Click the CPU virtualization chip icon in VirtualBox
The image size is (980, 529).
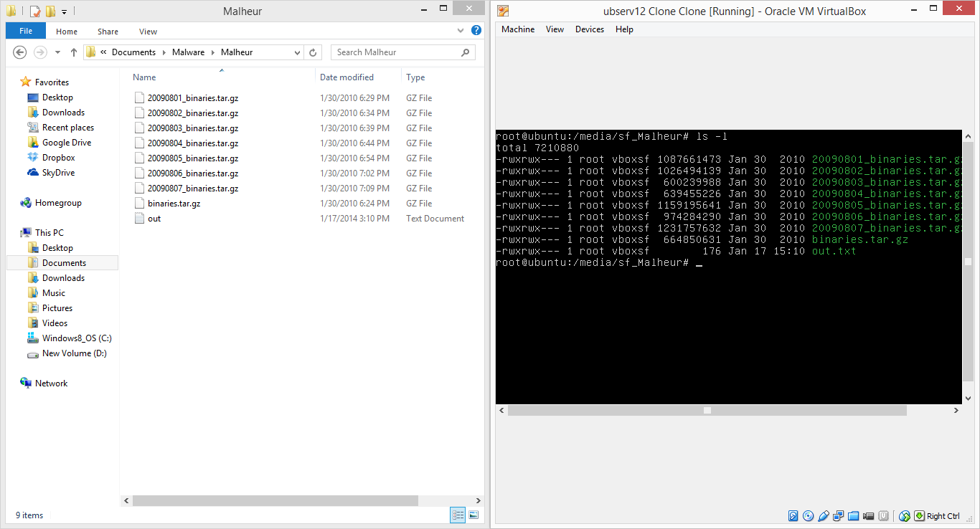point(884,515)
